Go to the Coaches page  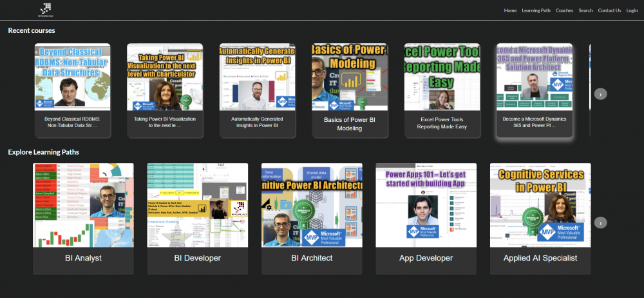point(564,10)
